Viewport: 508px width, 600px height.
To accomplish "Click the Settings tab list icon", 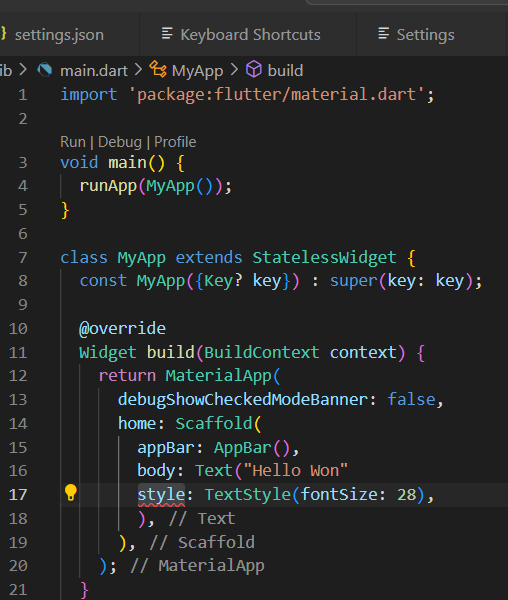I will 384,34.
